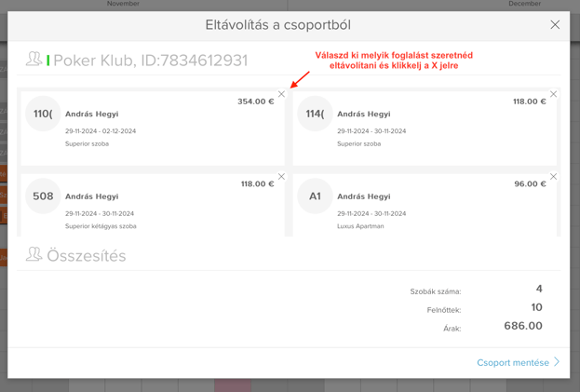The width and height of the screenshot is (580, 392).
Task: Open the 354.00 € reservation card
Action: (x=153, y=128)
